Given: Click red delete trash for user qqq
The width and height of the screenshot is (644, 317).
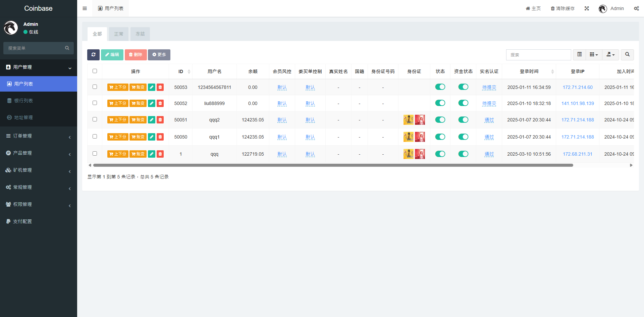Looking at the screenshot, I should 160,154.
